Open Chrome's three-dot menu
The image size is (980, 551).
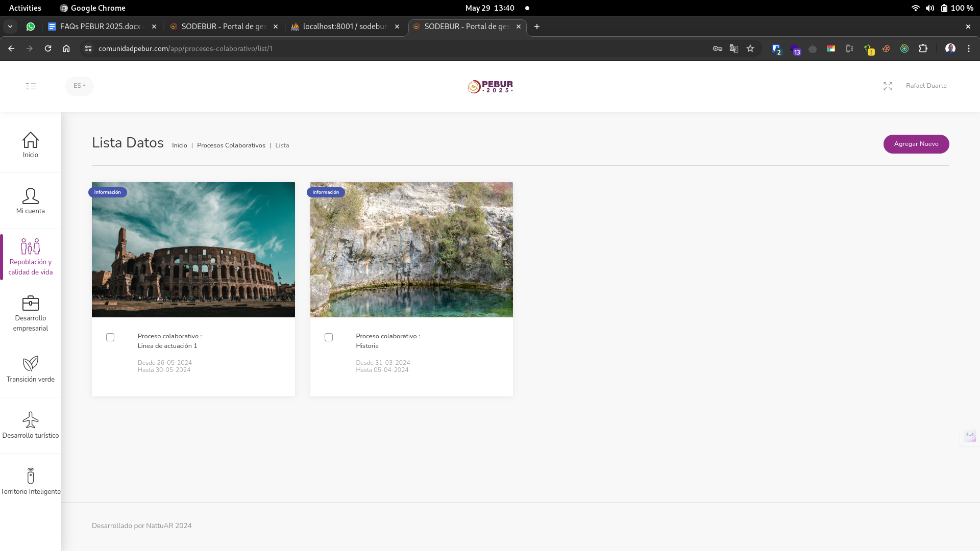tap(969, 48)
